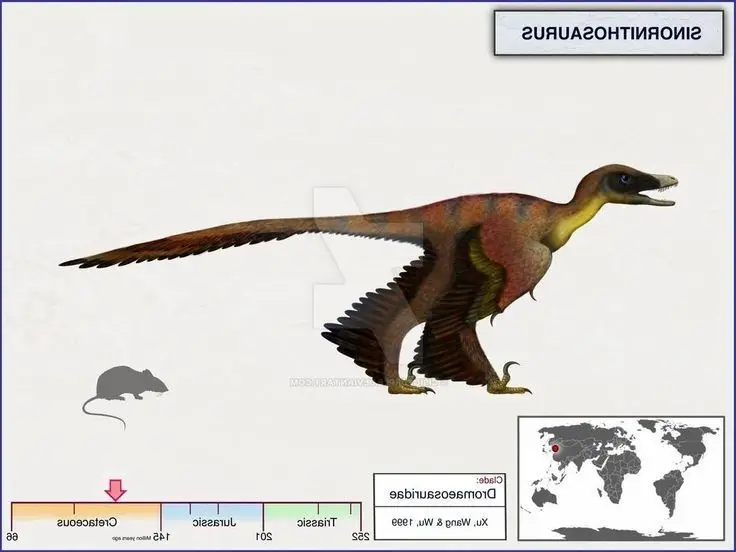Select the dinosaur's head
Viewport: 736px width, 552px height.
(x=632, y=186)
